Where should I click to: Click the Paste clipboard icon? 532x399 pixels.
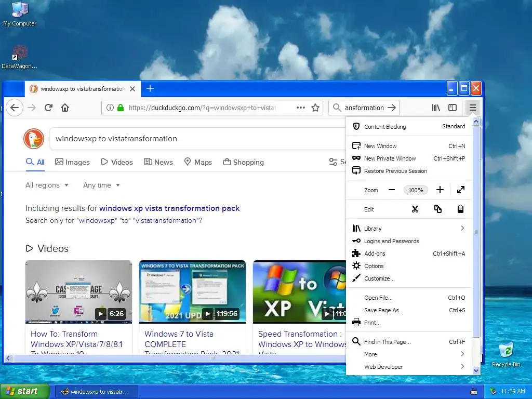pos(460,209)
